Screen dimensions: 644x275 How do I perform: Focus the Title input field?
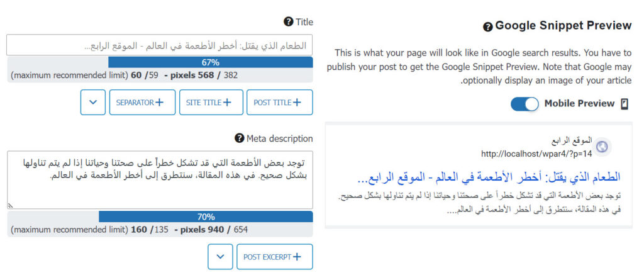pos(159,45)
